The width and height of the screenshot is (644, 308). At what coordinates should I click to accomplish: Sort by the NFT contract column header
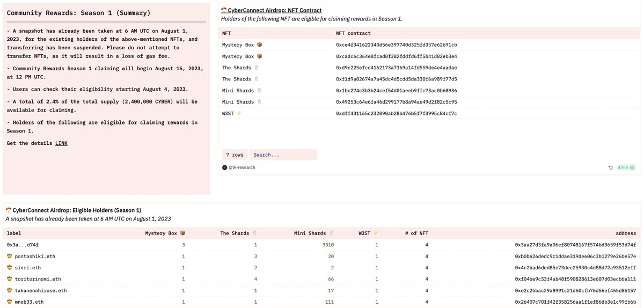tap(353, 33)
